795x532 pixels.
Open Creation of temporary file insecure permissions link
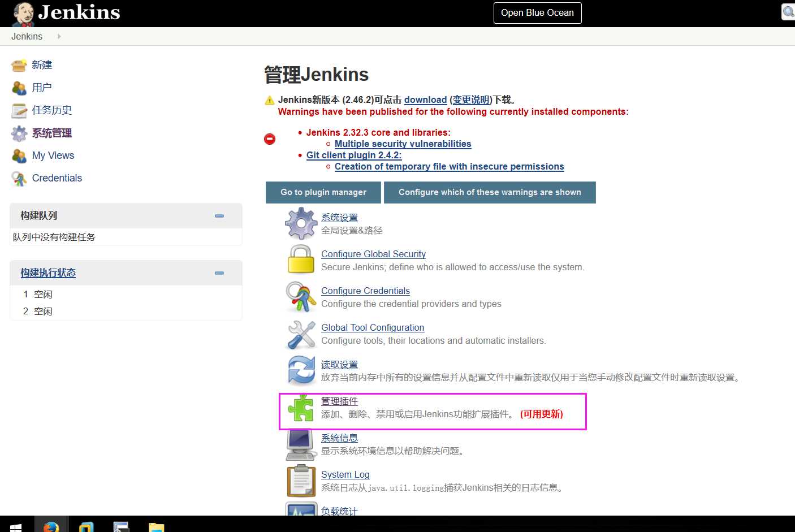[450, 167]
